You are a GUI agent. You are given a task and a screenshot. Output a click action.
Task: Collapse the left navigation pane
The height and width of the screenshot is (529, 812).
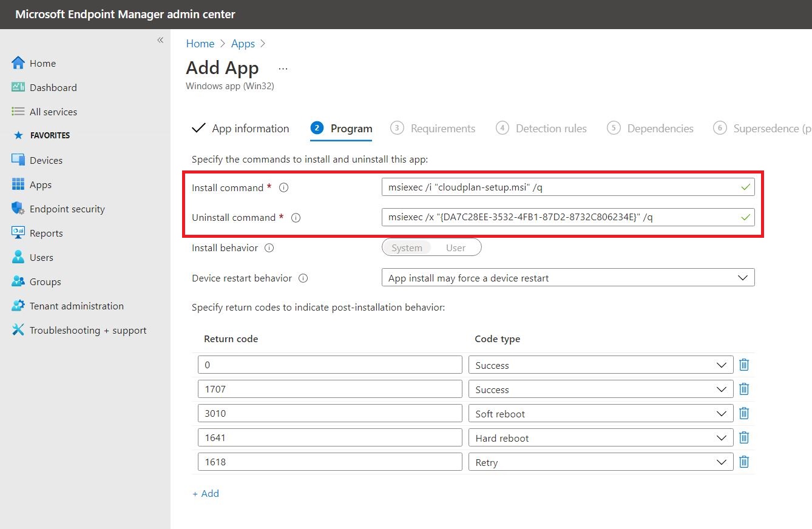click(160, 39)
